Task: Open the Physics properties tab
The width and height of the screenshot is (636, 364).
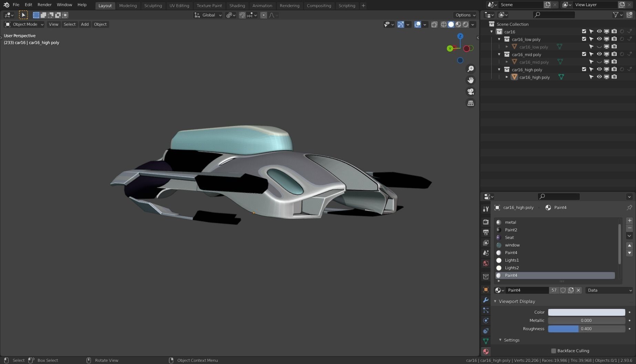Action: point(486,321)
